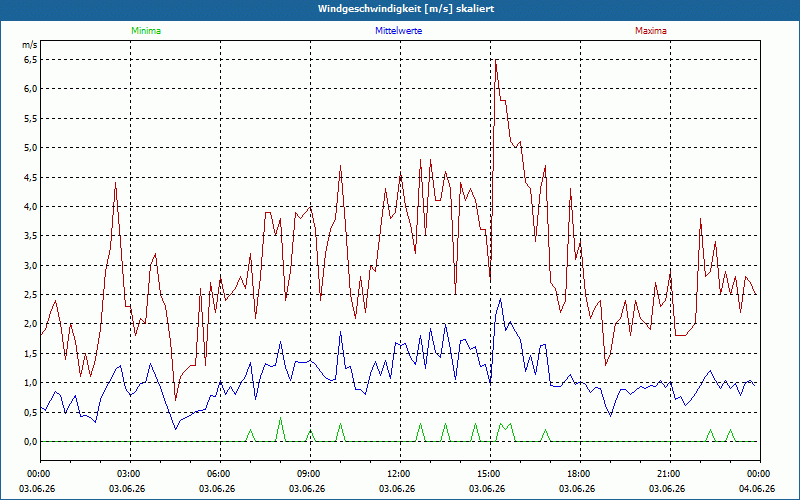The width and height of the screenshot is (800, 500).
Task: Click the chart title Windgeschwindigkeit [m/s] skaliert
Action: (406, 9)
